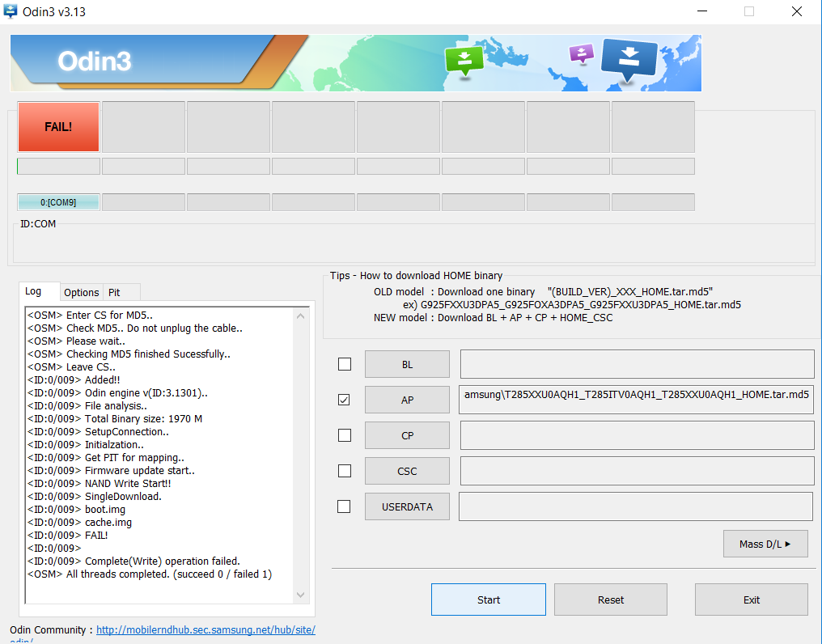Close the Odin3 window
The height and width of the screenshot is (644, 822).
(797, 11)
